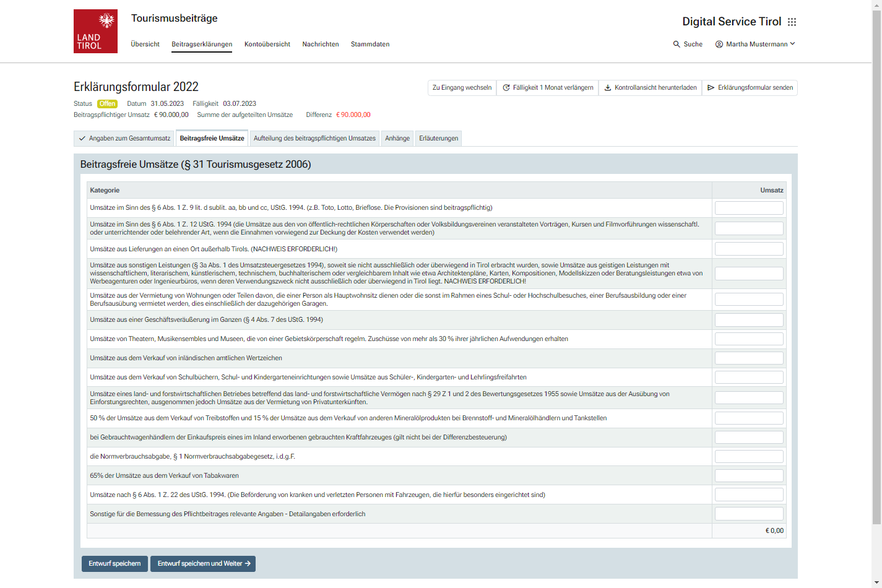Click the Land Tirol logo
The height and width of the screenshot is (588, 882).
click(x=95, y=31)
